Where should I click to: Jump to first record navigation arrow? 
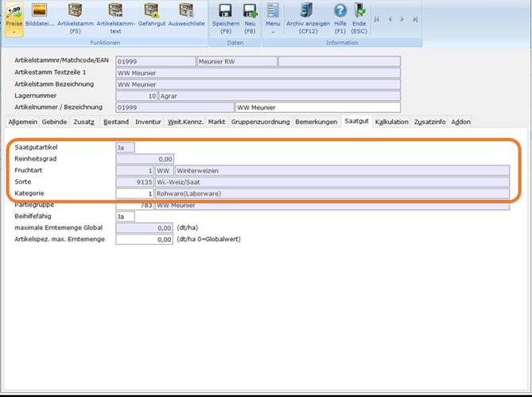tap(377, 19)
